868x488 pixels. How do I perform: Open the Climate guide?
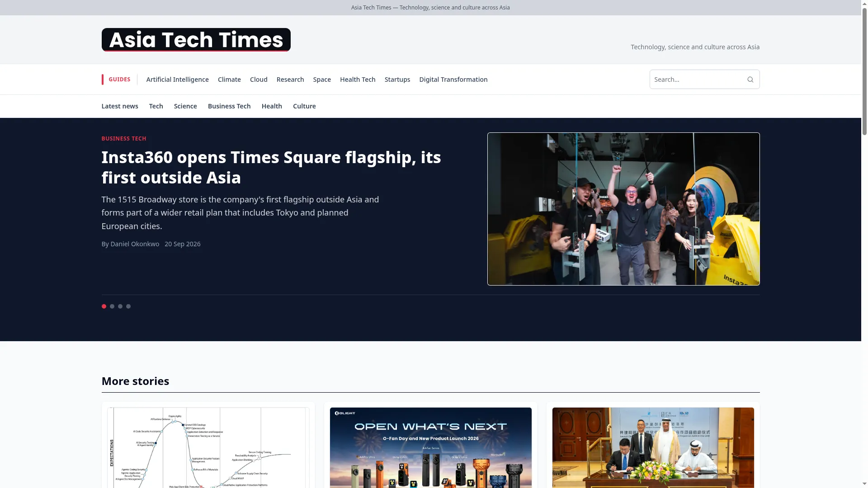pyautogui.click(x=229, y=80)
